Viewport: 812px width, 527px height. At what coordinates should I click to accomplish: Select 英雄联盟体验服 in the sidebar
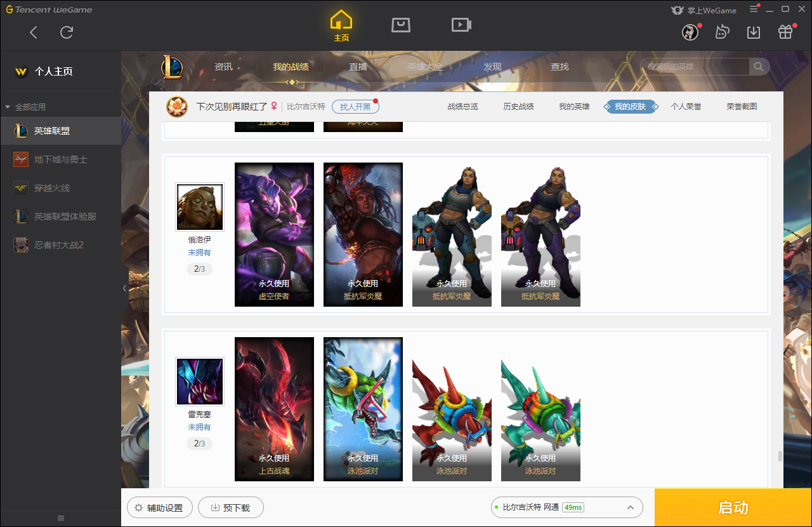pos(60,217)
